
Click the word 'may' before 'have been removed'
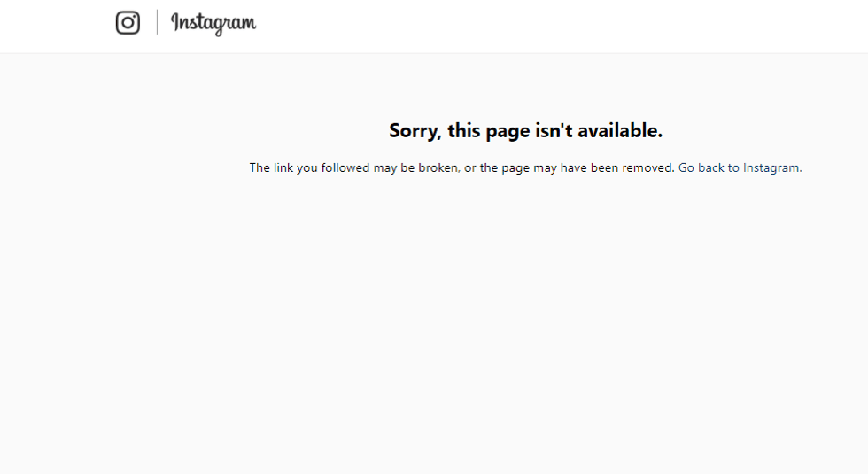point(545,168)
